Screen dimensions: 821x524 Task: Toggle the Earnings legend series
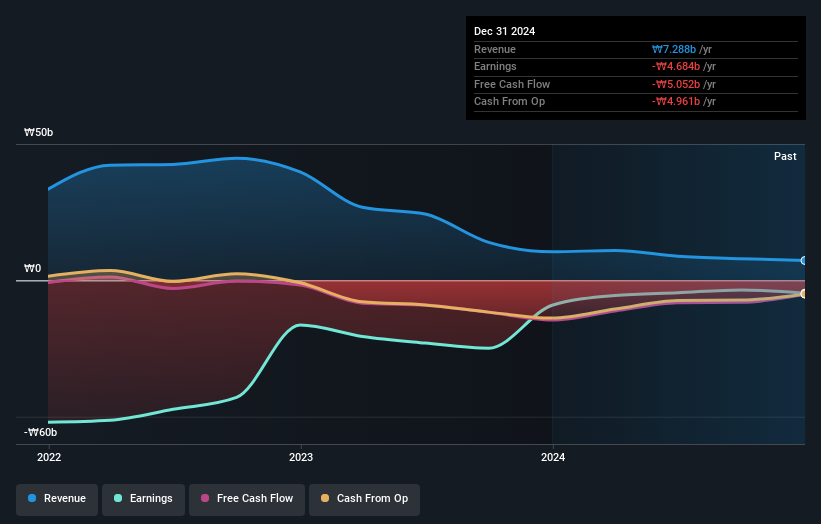[143, 499]
